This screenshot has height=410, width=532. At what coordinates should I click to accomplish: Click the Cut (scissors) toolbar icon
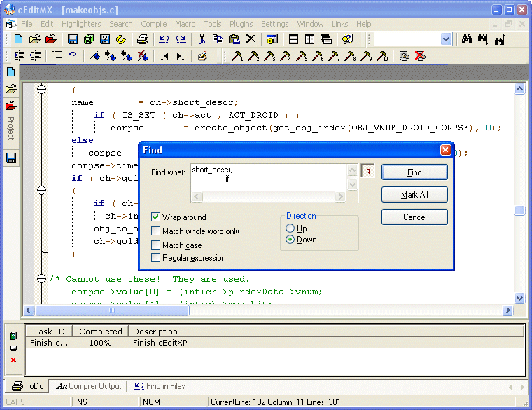click(x=202, y=39)
